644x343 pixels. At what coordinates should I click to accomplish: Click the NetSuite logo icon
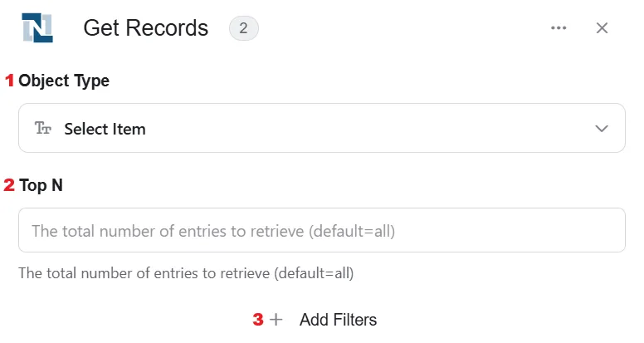[37, 27]
